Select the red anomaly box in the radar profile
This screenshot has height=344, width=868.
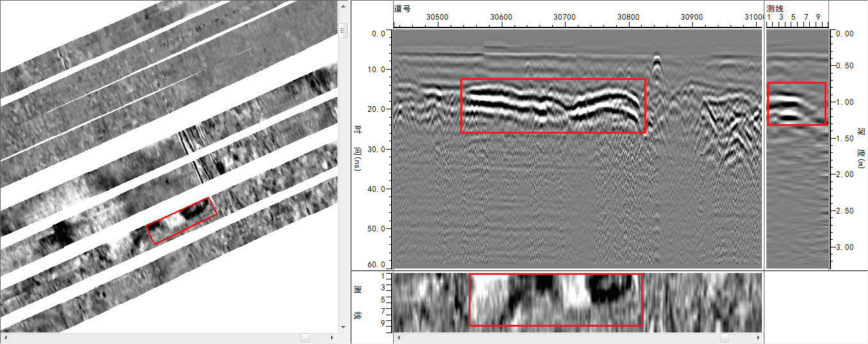point(553,106)
